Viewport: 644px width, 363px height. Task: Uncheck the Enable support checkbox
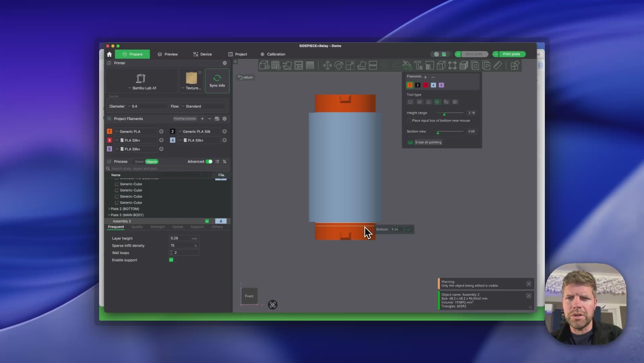click(171, 260)
